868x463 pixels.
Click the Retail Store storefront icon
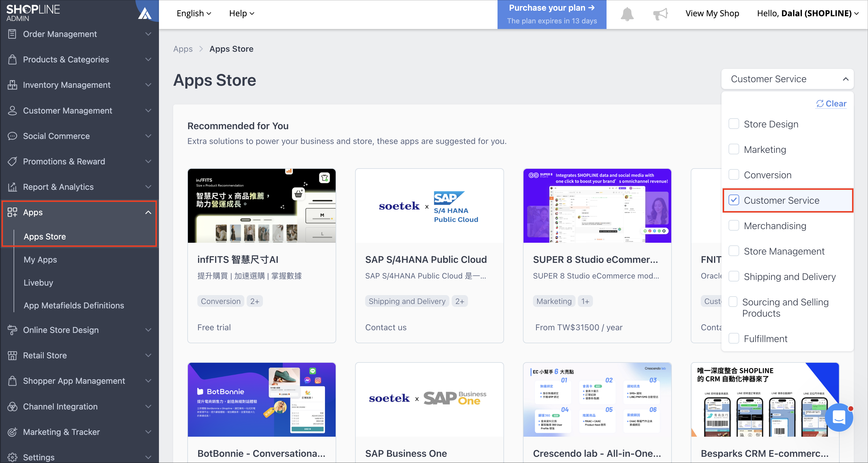[x=12, y=355]
